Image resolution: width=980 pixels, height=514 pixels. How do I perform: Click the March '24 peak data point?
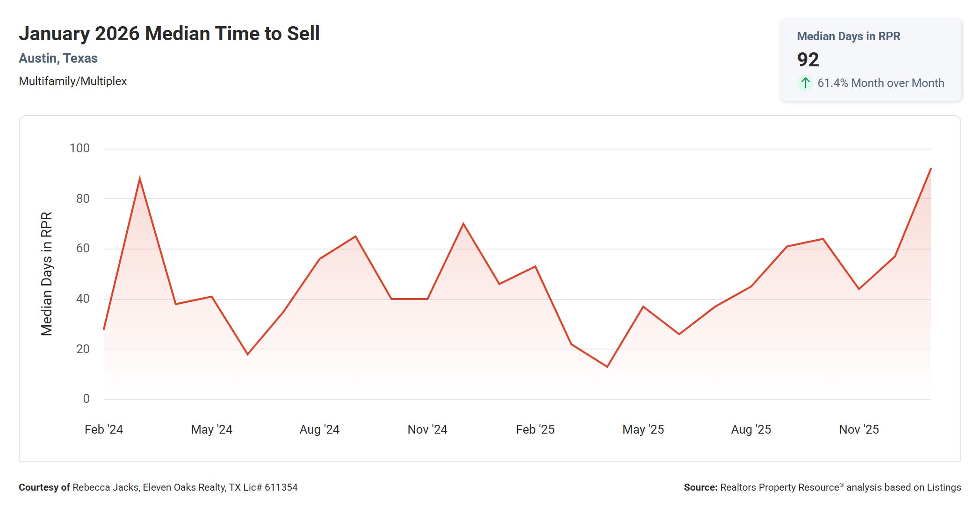(140, 178)
